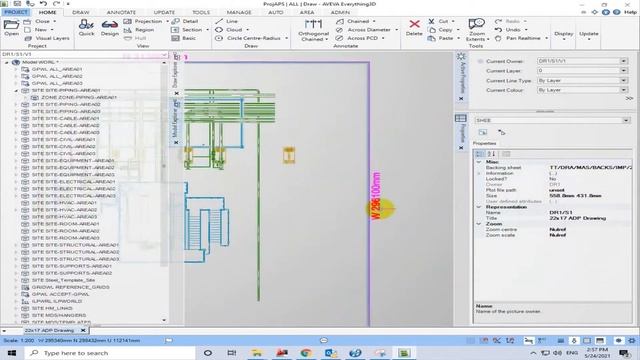Click the Type here to search box
This screenshot has height=360, width=640.
(x=110, y=353)
